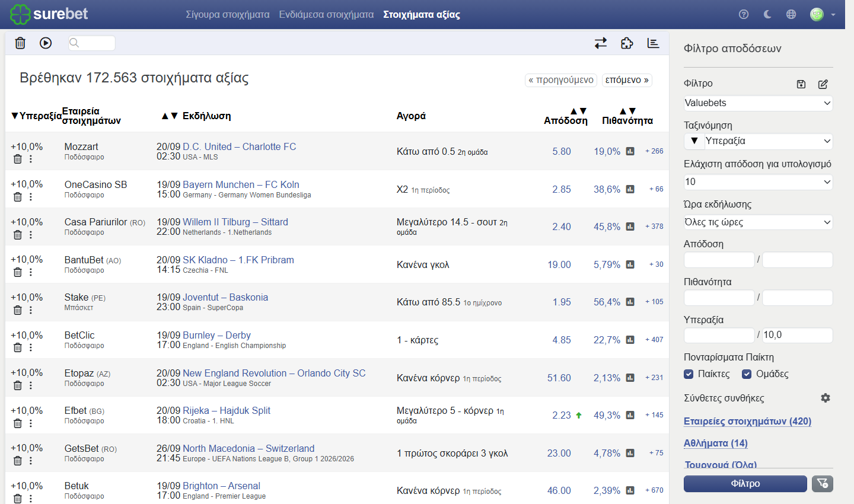The image size is (854, 504).
Task: Go to the Σίγουρα στοιχήματα tab
Action: [x=228, y=14]
